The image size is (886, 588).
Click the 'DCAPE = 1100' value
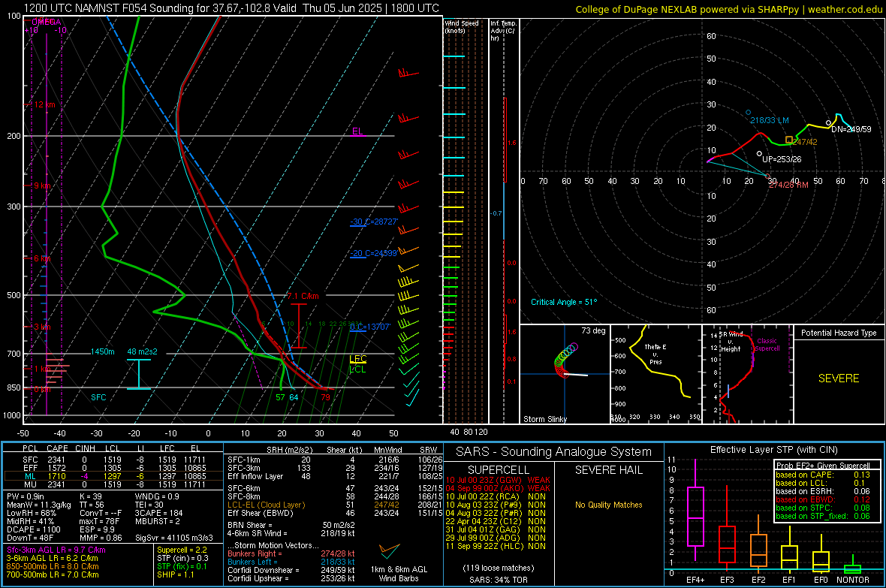tap(33, 529)
